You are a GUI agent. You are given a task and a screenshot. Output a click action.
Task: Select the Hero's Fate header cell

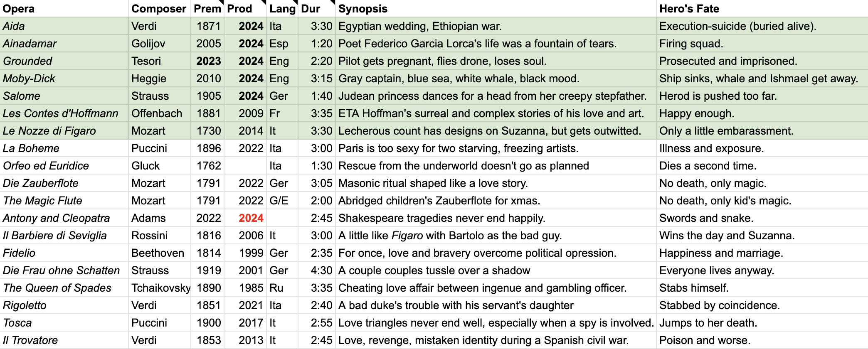coord(762,9)
